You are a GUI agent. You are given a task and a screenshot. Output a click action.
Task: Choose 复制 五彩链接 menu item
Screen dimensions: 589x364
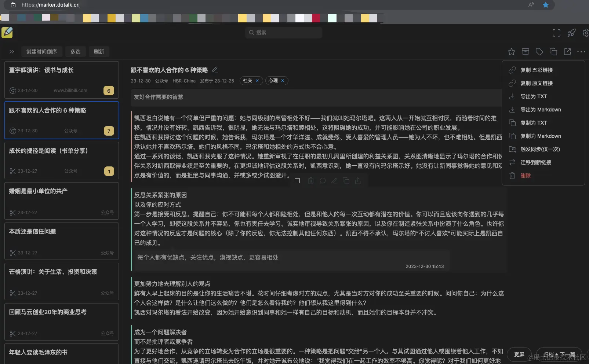pos(543,70)
